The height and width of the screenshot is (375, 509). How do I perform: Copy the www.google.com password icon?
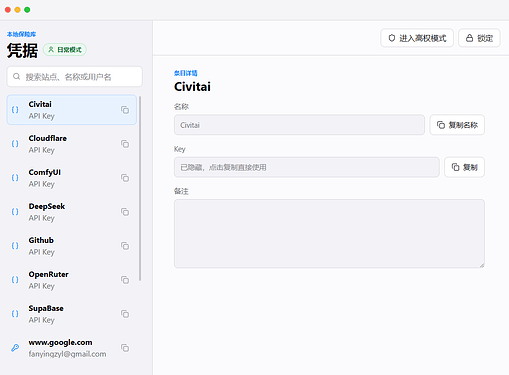pyautogui.click(x=125, y=348)
